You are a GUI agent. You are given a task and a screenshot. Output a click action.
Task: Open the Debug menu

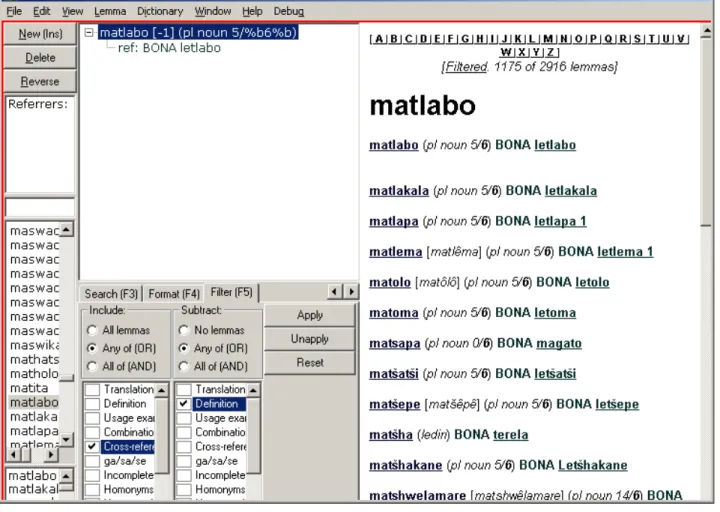(289, 11)
